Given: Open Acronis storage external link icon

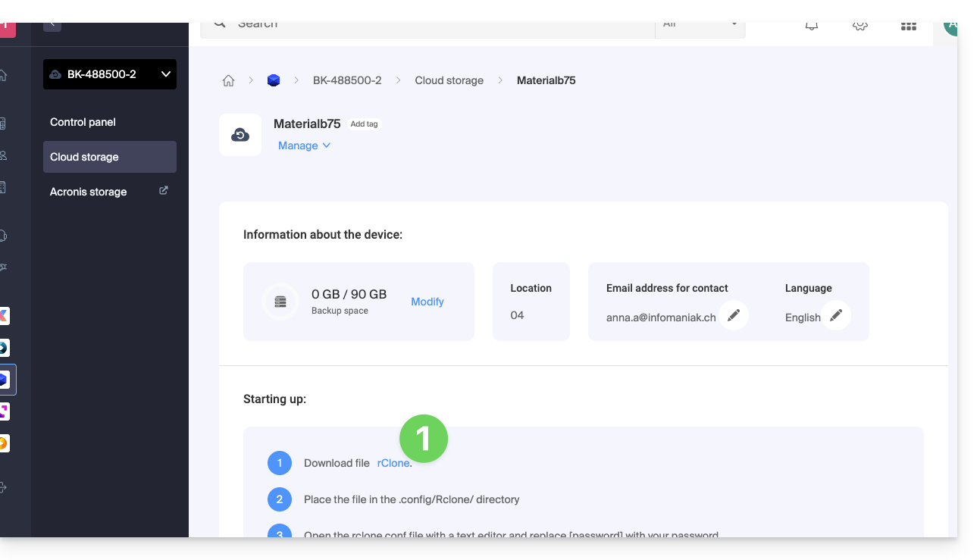Looking at the screenshot, I should (163, 191).
